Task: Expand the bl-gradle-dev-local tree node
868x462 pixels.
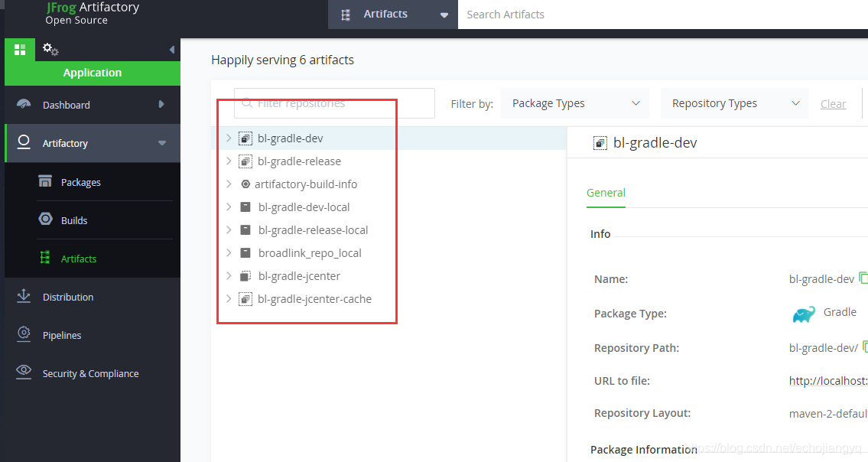Action: [229, 207]
